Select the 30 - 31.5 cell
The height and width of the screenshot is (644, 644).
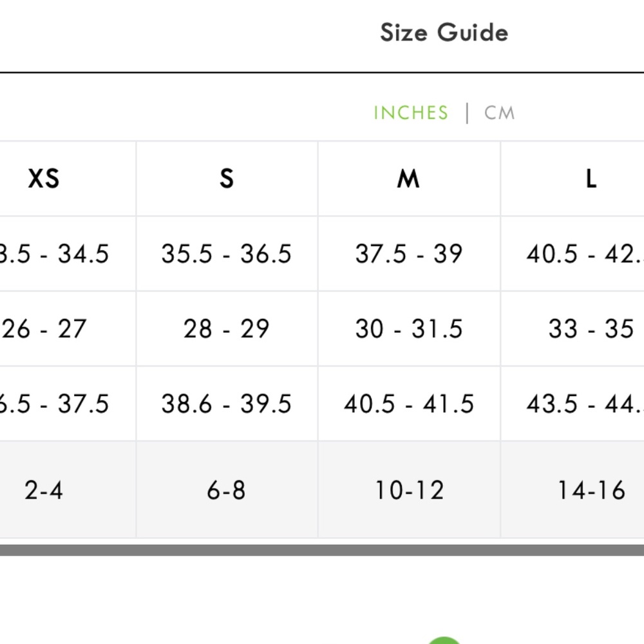pyautogui.click(x=409, y=328)
